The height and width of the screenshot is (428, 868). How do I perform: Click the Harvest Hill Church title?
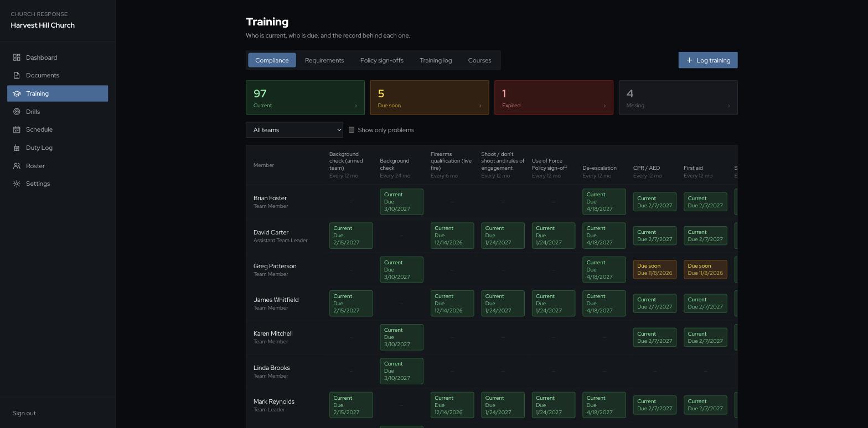tap(43, 25)
